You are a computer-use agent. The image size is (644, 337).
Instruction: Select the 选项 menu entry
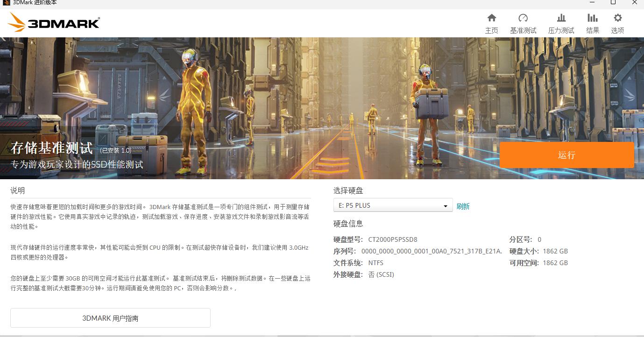point(617,30)
